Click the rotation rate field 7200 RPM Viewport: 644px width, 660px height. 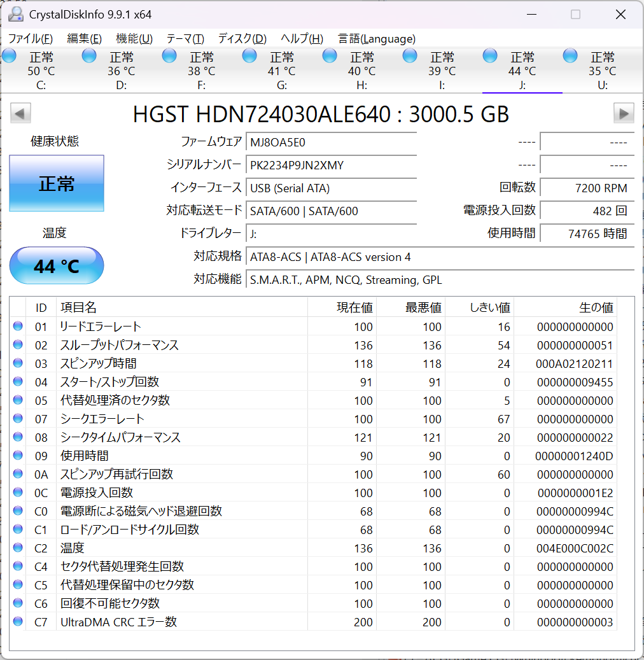coord(587,188)
